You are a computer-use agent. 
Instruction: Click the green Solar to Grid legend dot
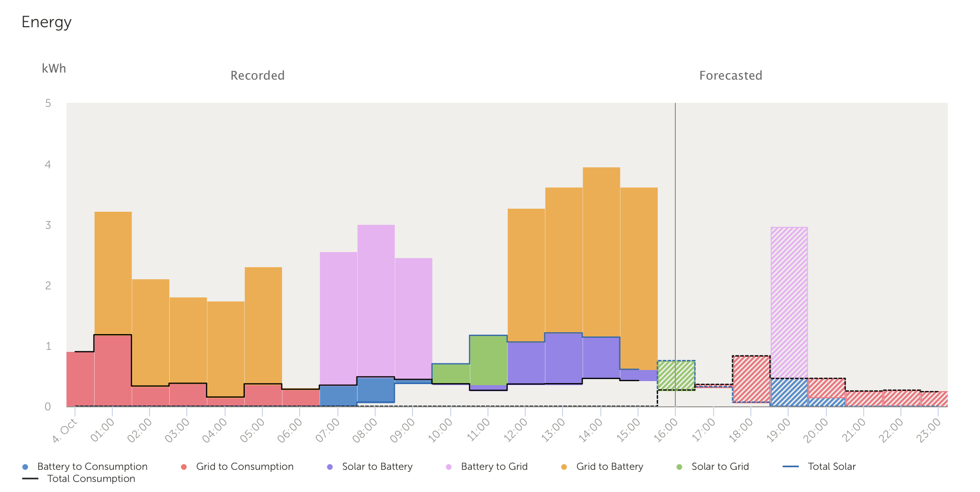pyautogui.click(x=679, y=467)
